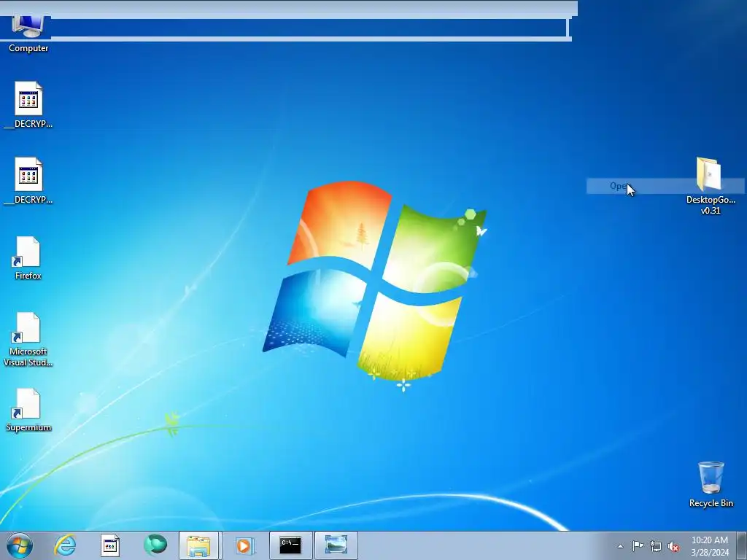
Task: Click the Show Desktop strip beside the clock
Action: (x=742, y=545)
